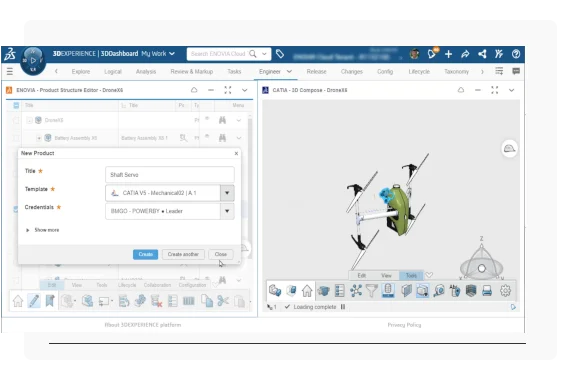Click the network graph icon in 3D Compose
The height and width of the screenshot is (380, 570).
click(356, 291)
